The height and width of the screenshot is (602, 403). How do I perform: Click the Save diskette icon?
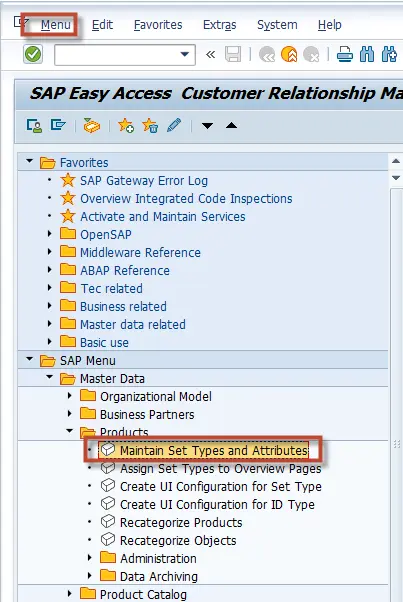click(233, 55)
